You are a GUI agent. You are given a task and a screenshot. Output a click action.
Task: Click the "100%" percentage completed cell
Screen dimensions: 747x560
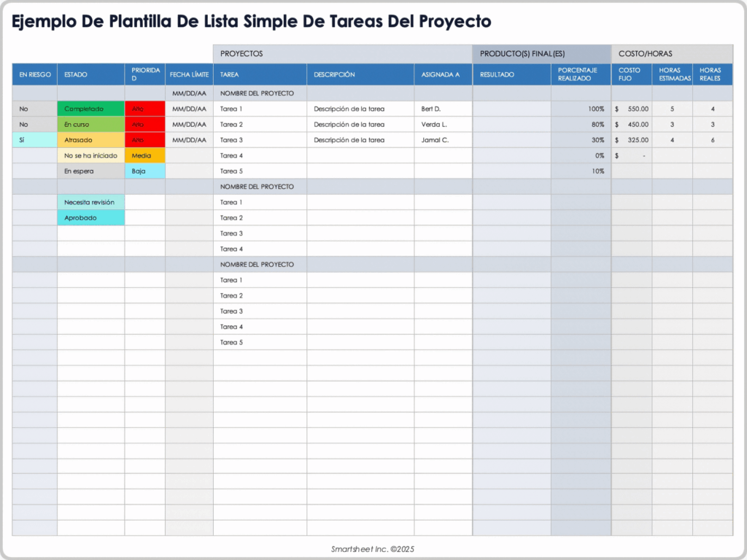click(x=580, y=109)
